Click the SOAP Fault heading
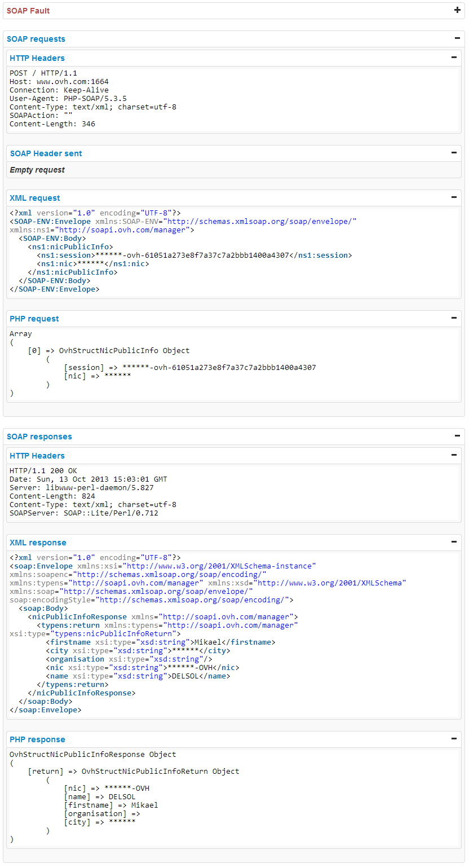This screenshot has height=868, width=469. pos(28,11)
